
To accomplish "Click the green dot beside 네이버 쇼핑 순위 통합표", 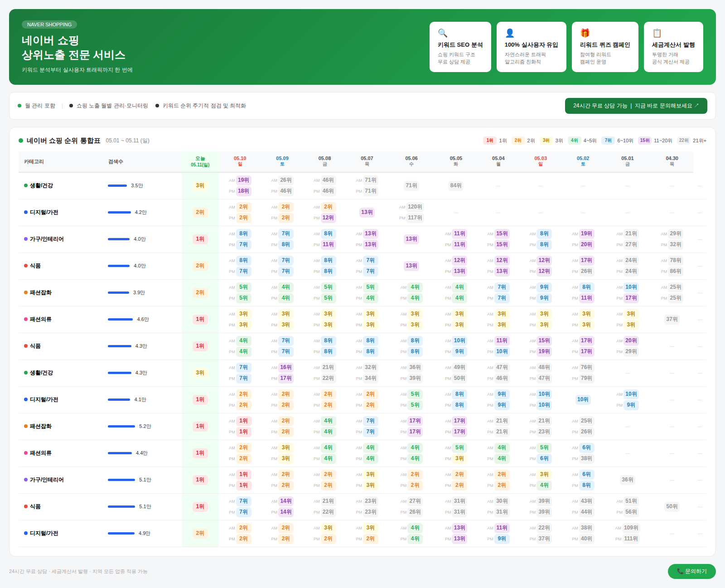I will coord(21,141).
